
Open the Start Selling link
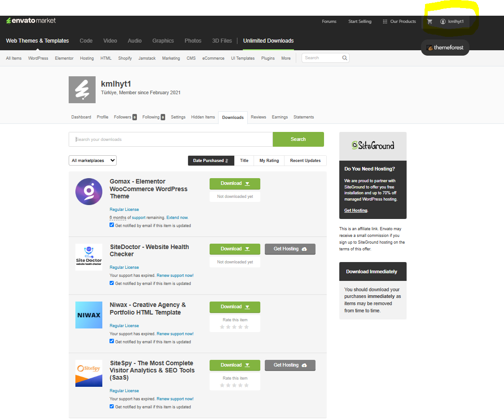coord(359,22)
